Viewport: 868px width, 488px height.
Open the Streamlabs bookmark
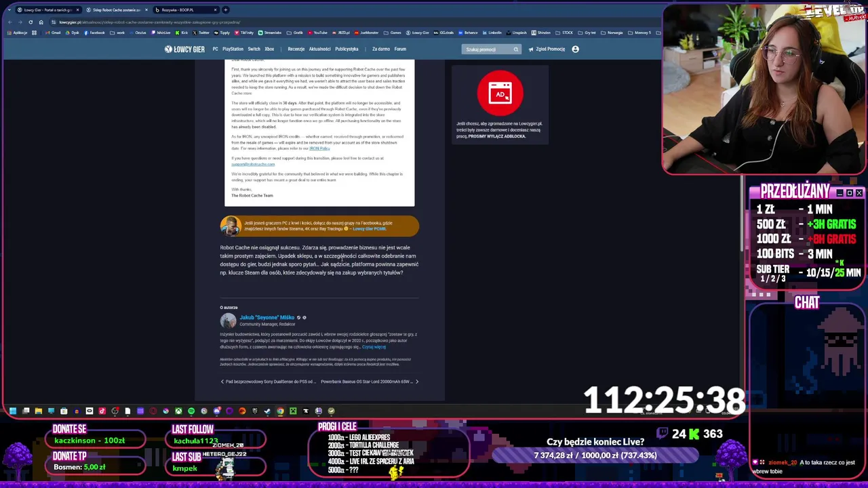pos(270,33)
